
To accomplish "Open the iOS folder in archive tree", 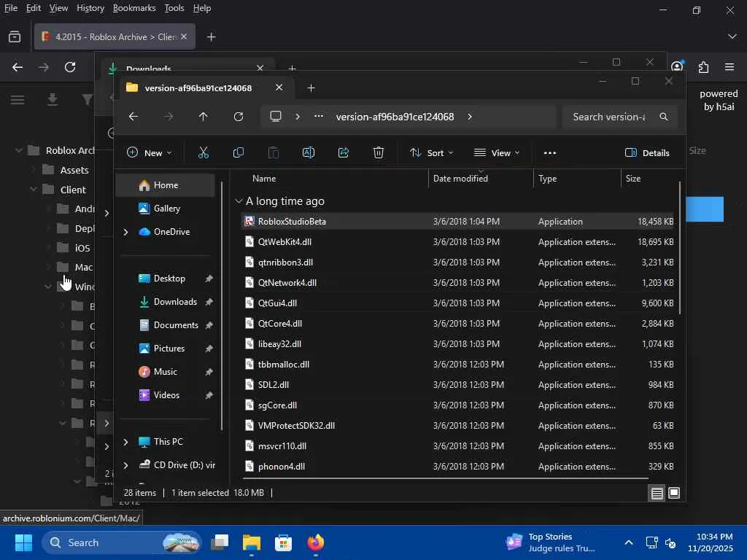I will pyautogui.click(x=82, y=248).
